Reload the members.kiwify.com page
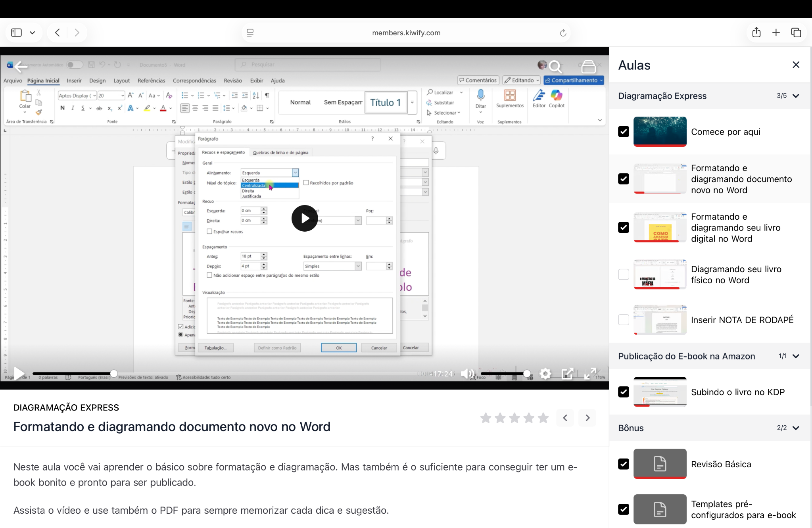 coord(562,33)
